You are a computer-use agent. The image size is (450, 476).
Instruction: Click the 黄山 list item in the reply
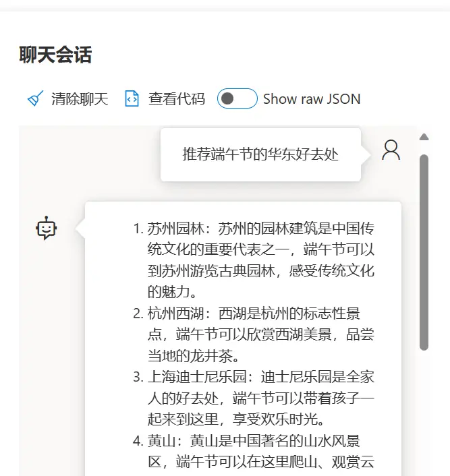coord(254,452)
